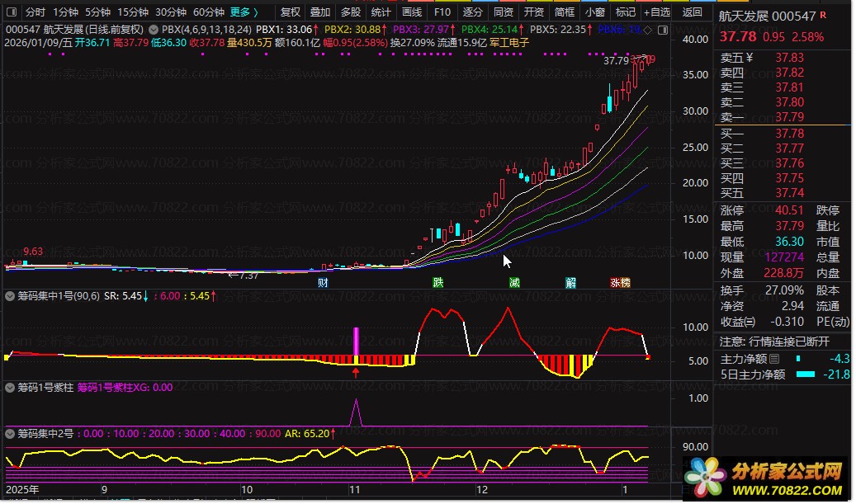This screenshot has width=856, height=504.
Task: Click the diamond icon after PBX6
Action: pos(647,29)
